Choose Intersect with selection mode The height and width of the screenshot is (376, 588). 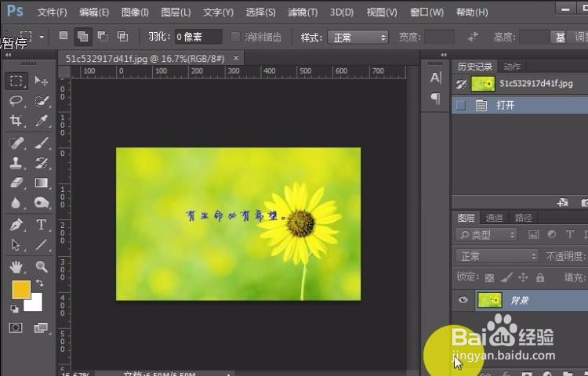[x=122, y=36]
